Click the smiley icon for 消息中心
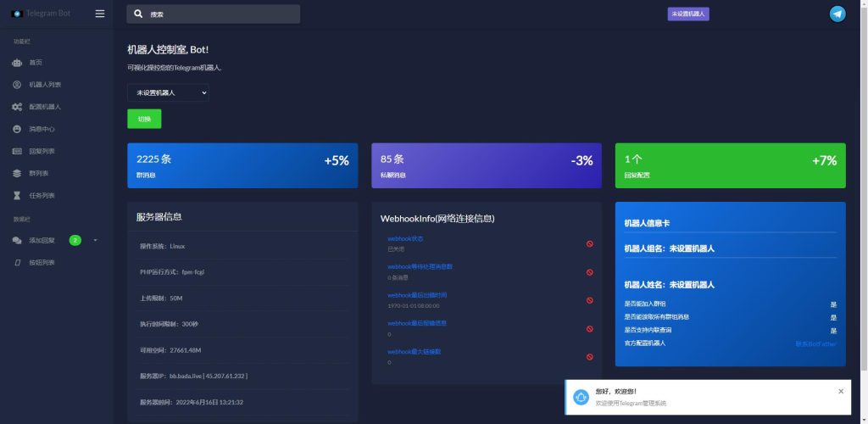 coord(17,129)
